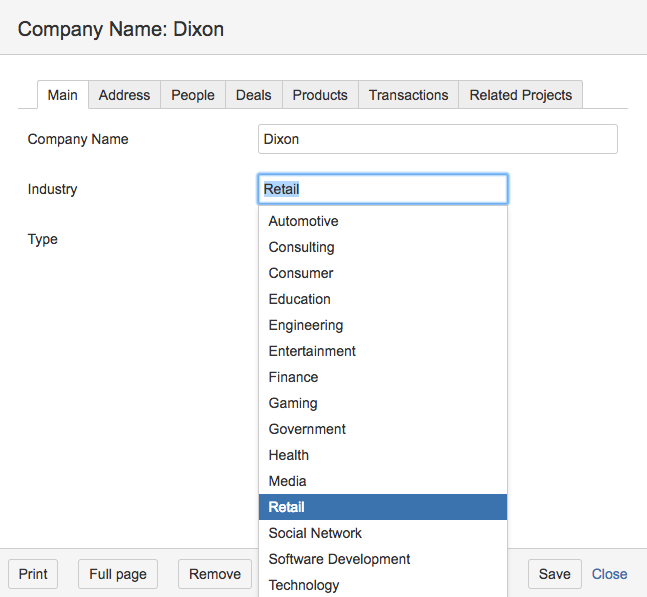Select the Products tab
This screenshot has width=647, height=597.
point(320,95)
